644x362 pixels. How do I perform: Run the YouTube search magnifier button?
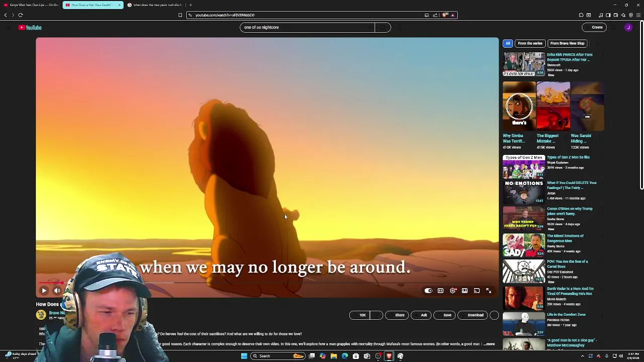[x=383, y=28]
